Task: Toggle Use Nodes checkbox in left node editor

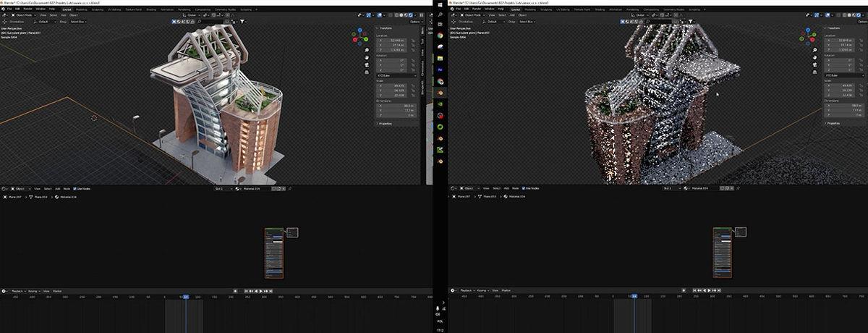Action: point(77,188)
